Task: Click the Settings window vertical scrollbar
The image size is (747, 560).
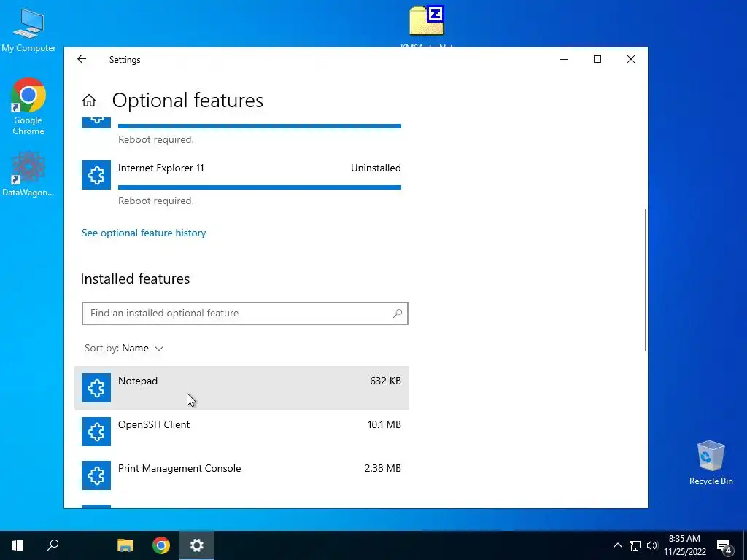Action: [x=646, y=280]
